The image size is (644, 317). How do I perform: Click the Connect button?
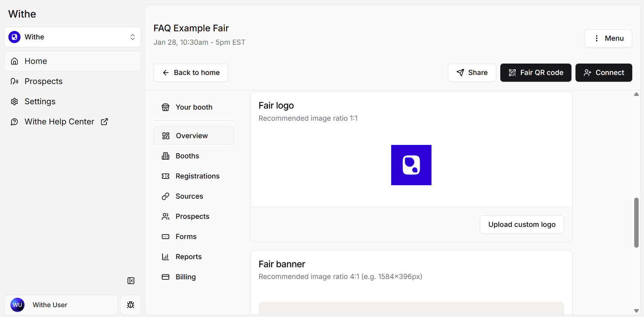[604, 73]
